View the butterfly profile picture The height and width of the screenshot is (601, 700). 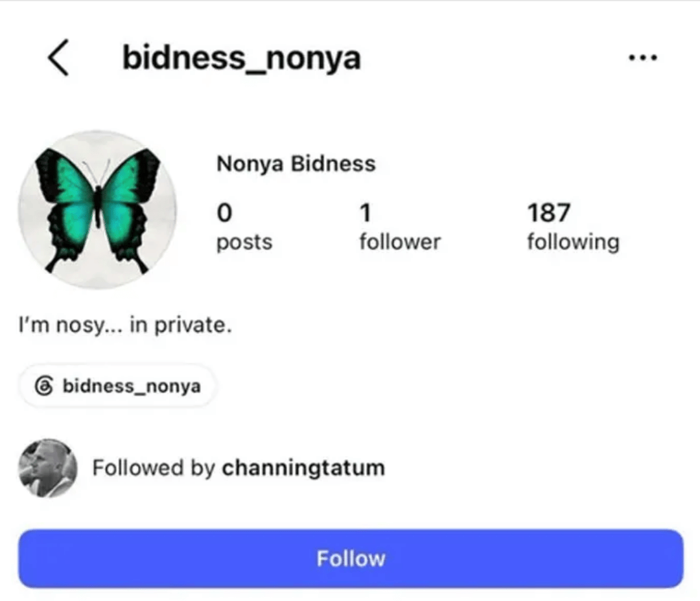coord(97,210)
